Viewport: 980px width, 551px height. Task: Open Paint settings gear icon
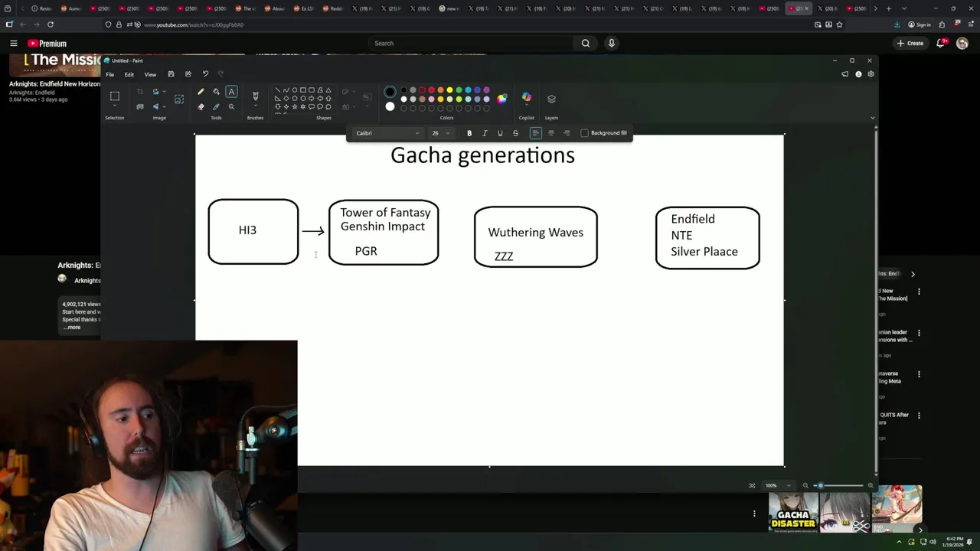871,74
